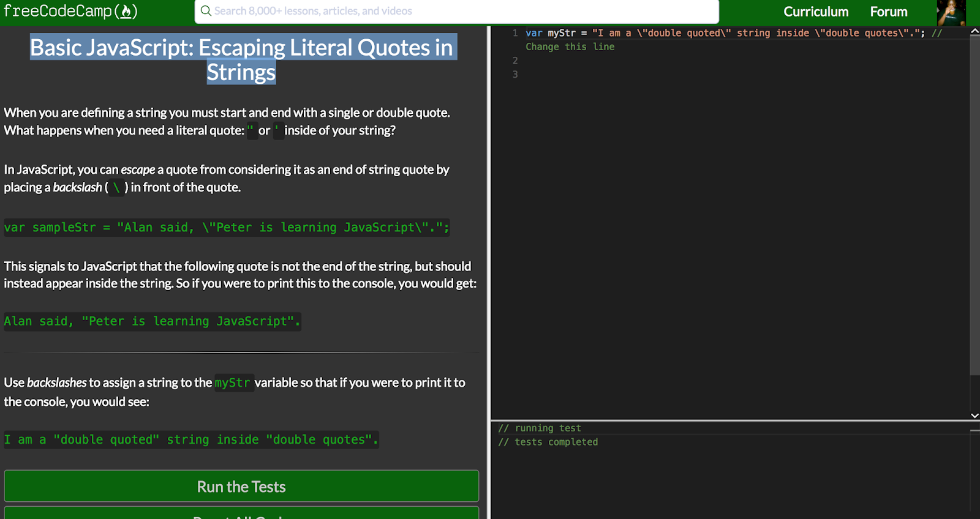The width and height of the screenshot is (980, 519).
Task: Click the challenge title heading
Action: (x=242, y=59)
